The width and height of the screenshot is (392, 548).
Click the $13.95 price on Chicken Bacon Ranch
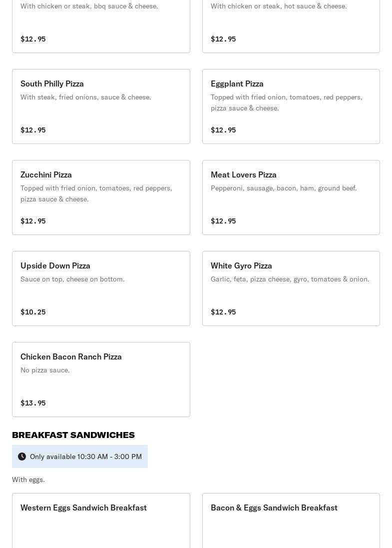(x=33, y=403)
